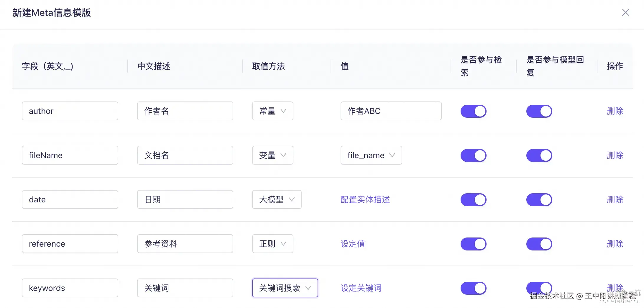Open the 正则 dropdown in reference row

click(272, 244)
